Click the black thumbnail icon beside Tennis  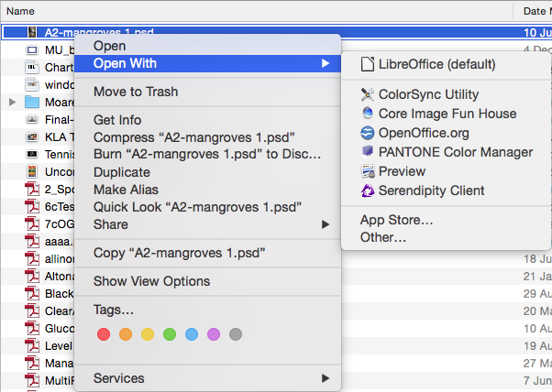point(32,154)
